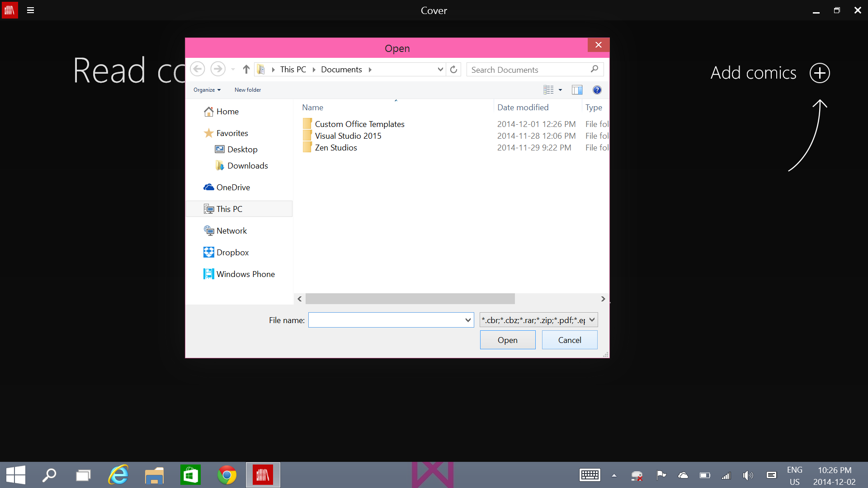Screen dimensions: 868x488
Task: Expand the file type filter dropdown
Action: (x=592, y=320)
